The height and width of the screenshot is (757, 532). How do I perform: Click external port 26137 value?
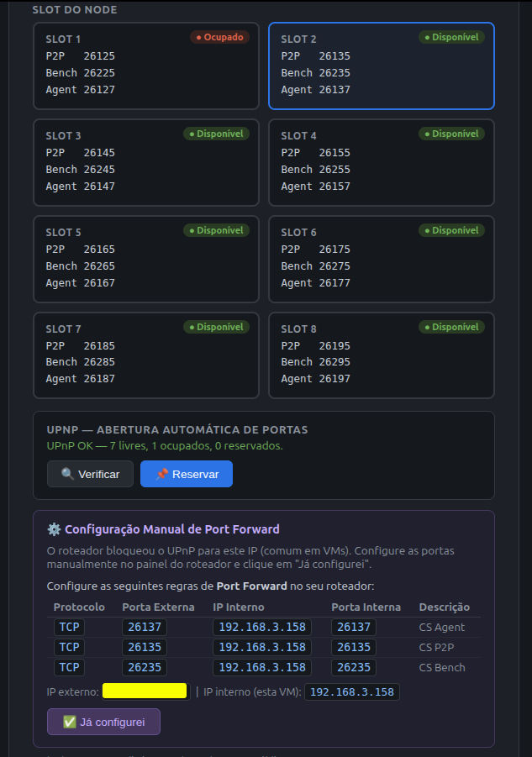click(145, 627)
